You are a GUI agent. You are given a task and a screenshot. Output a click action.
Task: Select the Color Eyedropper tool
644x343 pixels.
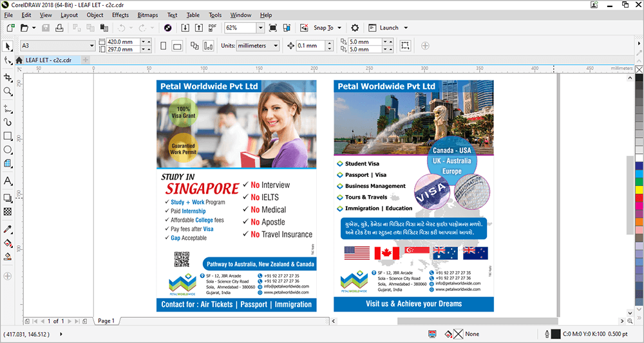click(x=8, y=229)
